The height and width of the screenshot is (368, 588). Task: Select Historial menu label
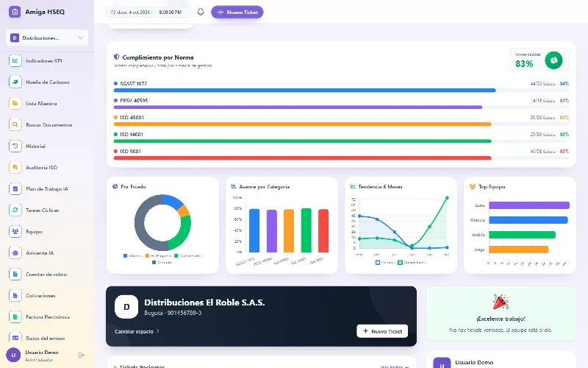pyautogui.click(x=35, y=146)
